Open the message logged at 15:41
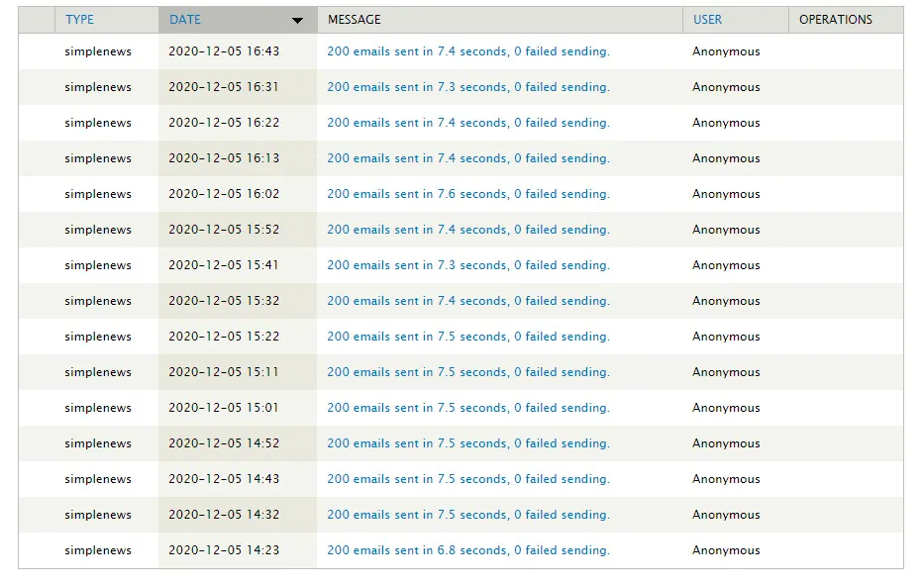 [x=467, y=265]
